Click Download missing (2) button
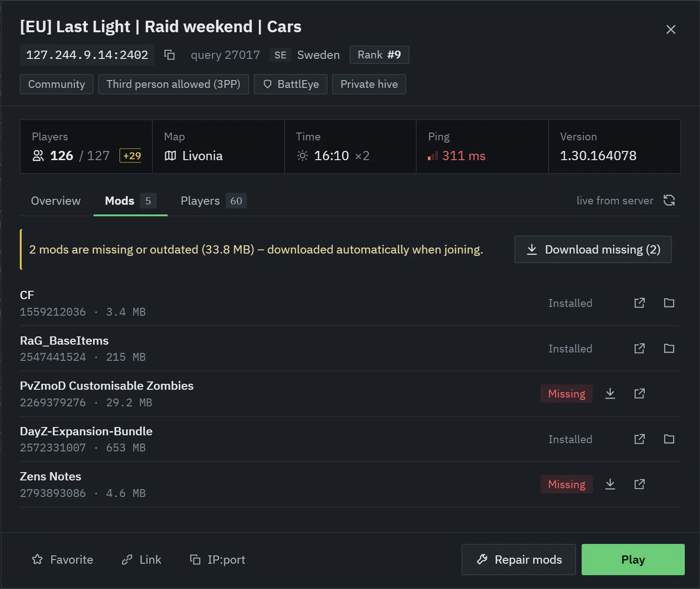The width and height of the screenshot is (700, 589). (x=593, y=249)
